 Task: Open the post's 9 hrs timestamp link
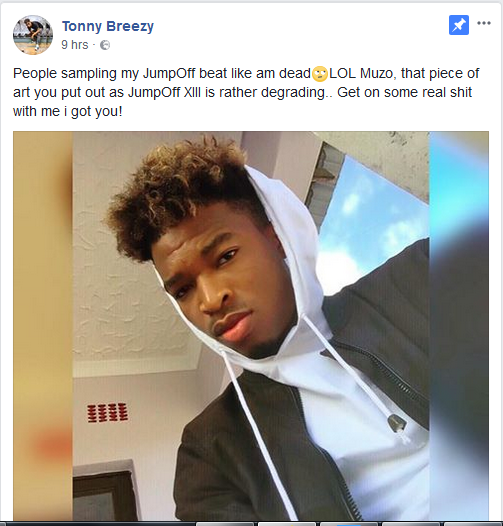pos(75,45)
